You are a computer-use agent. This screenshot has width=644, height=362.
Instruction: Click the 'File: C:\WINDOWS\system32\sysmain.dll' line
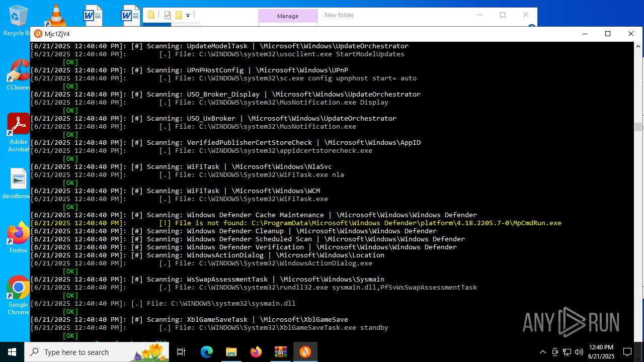point(163,303)
